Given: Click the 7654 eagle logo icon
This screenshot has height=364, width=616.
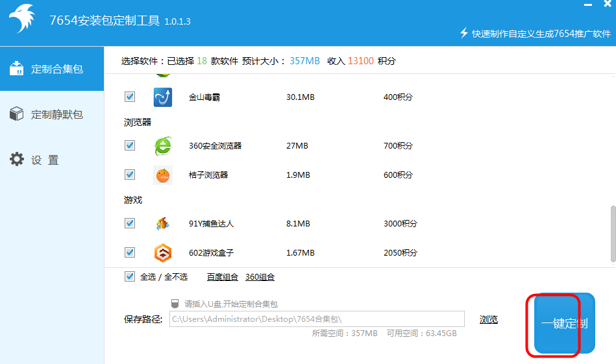Looking at the screenshot, I should 21,18.
